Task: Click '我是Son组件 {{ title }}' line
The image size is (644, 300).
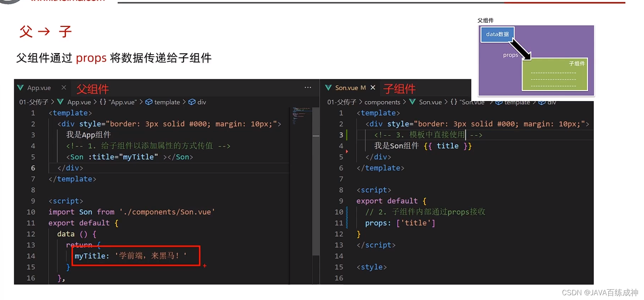Action: click(x=423, y=146)
